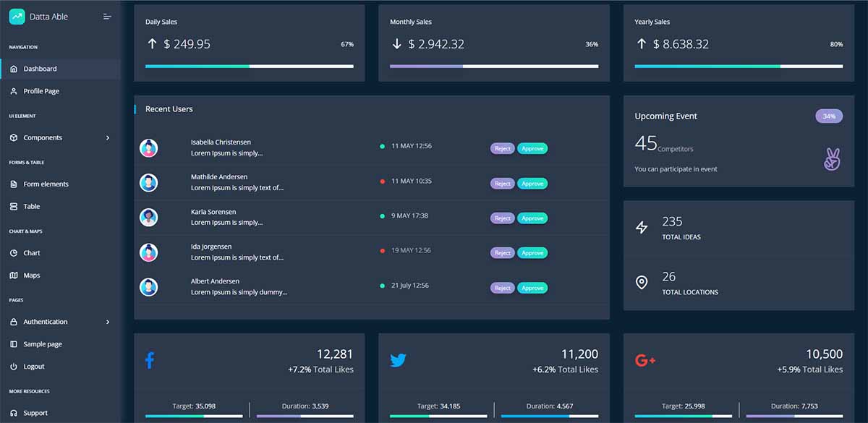Click the Google+ icon on the likes card
Image resolution: width=868 pixels, height=423 pixels.
644,359
